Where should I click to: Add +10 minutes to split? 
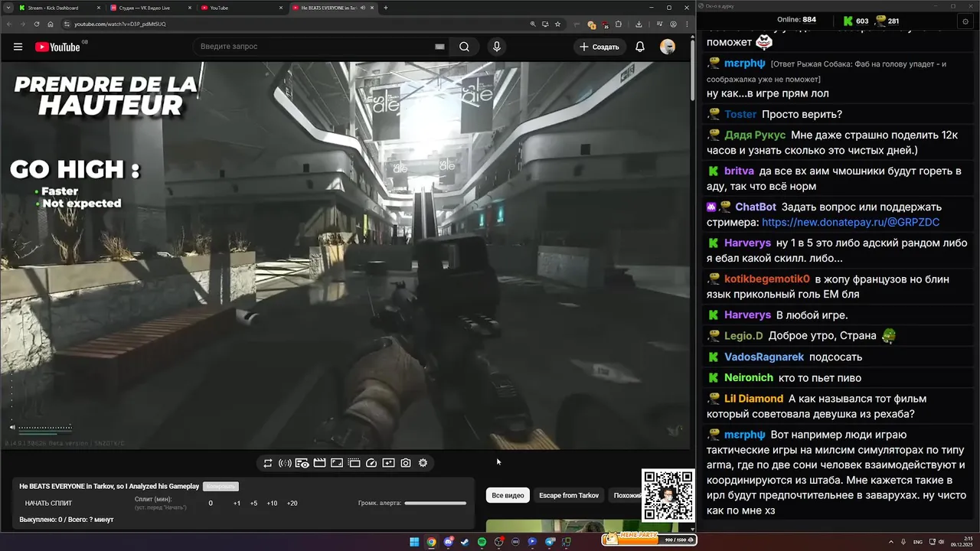click(x=272, y=504)
